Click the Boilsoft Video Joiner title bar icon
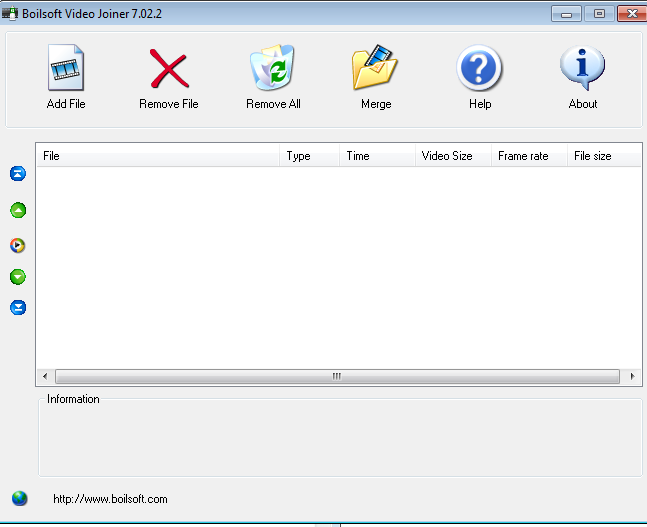 [10, 13]
